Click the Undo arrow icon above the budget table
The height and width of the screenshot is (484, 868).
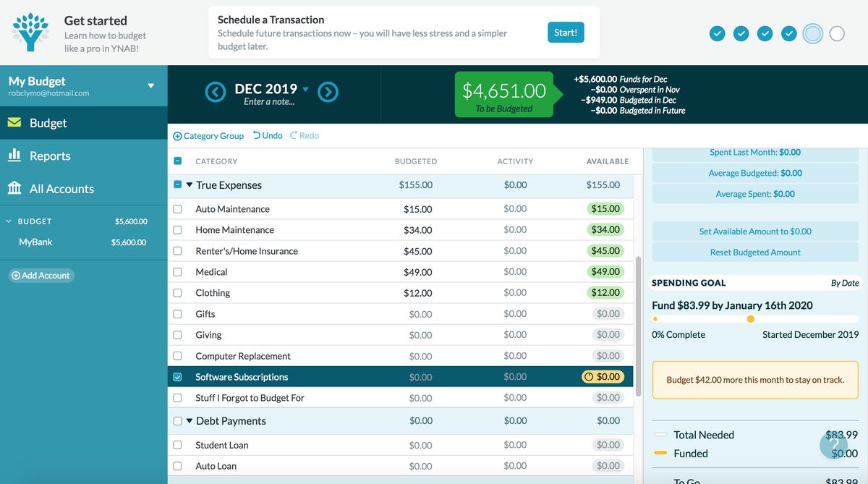257,135
